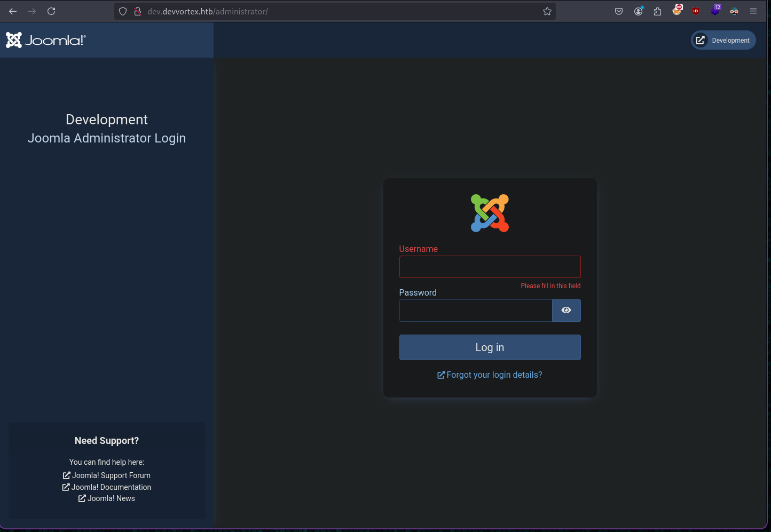
Task: Click the insecure connection padlock icon
Action: [x=137, y=11]
